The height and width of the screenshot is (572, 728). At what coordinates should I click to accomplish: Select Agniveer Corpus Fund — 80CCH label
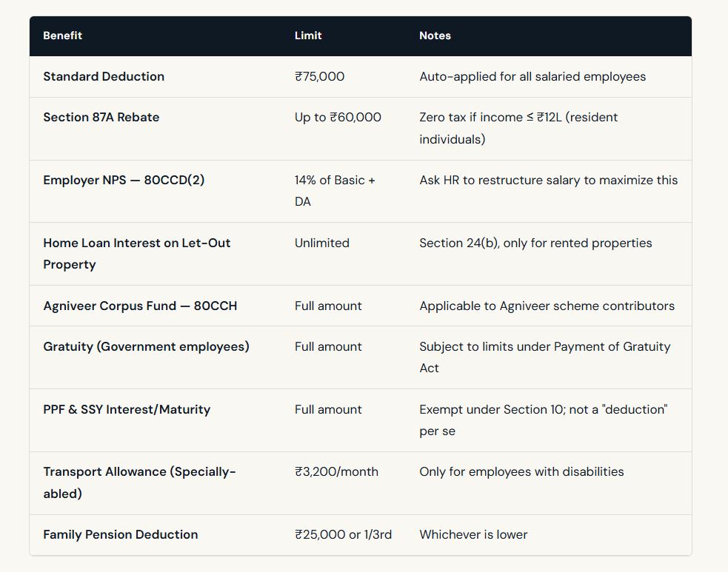pyautogui.click(x=140, y=306)
